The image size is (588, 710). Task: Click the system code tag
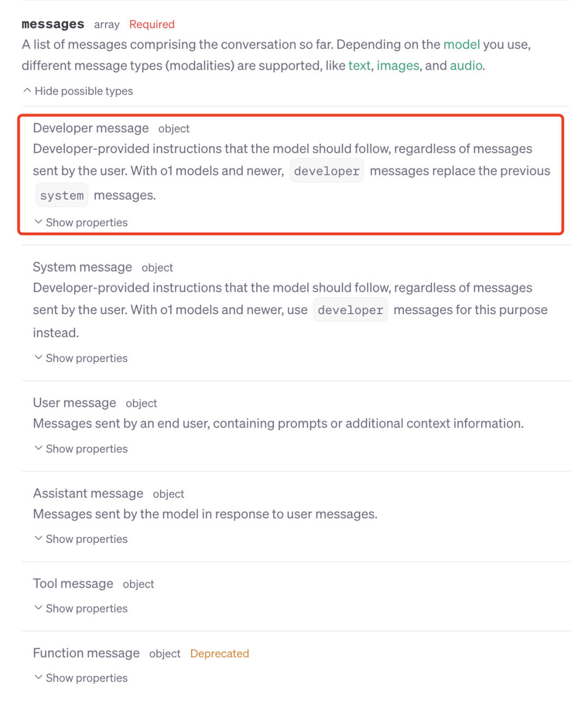click(62, 195)
